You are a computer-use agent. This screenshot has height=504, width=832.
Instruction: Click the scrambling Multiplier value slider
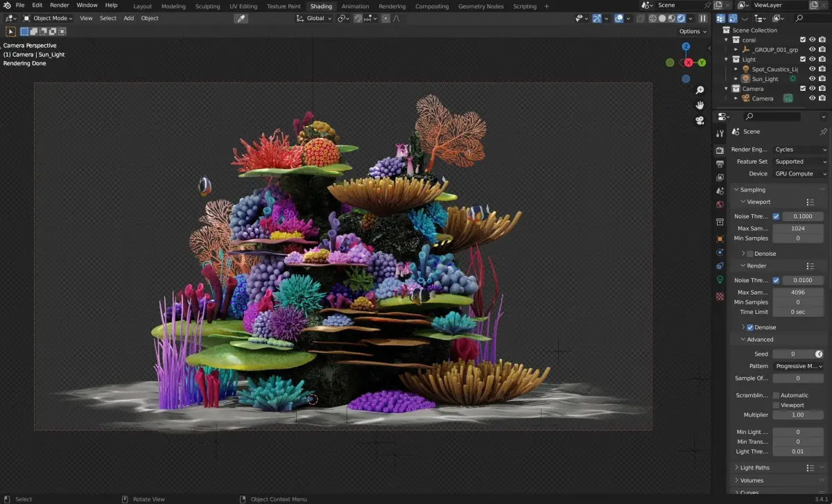pos(797,415)
